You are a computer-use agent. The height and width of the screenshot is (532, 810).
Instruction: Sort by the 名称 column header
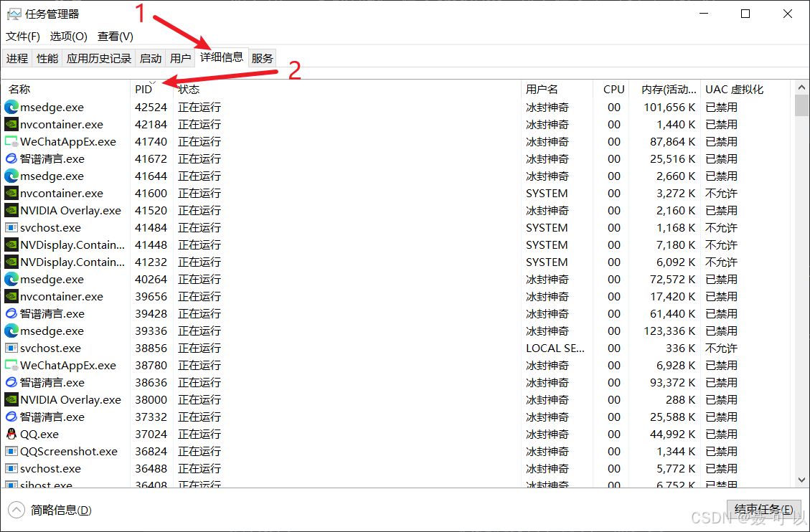67,90
